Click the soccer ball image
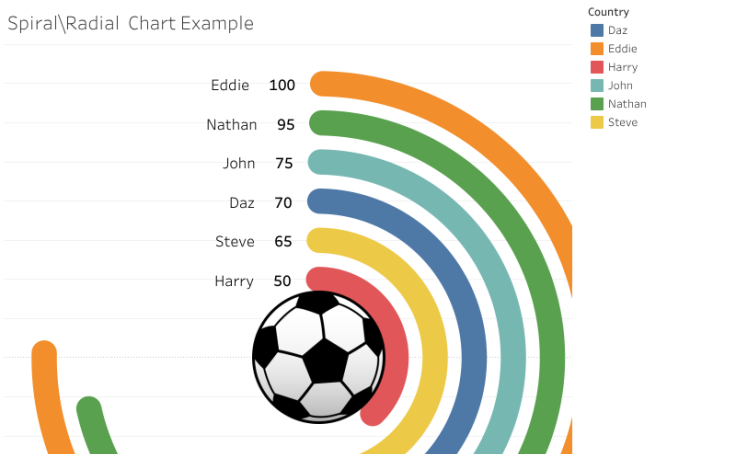 pos(319,355)
